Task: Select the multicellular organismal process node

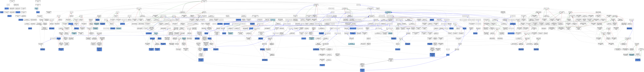Action: tap(345, 8)
